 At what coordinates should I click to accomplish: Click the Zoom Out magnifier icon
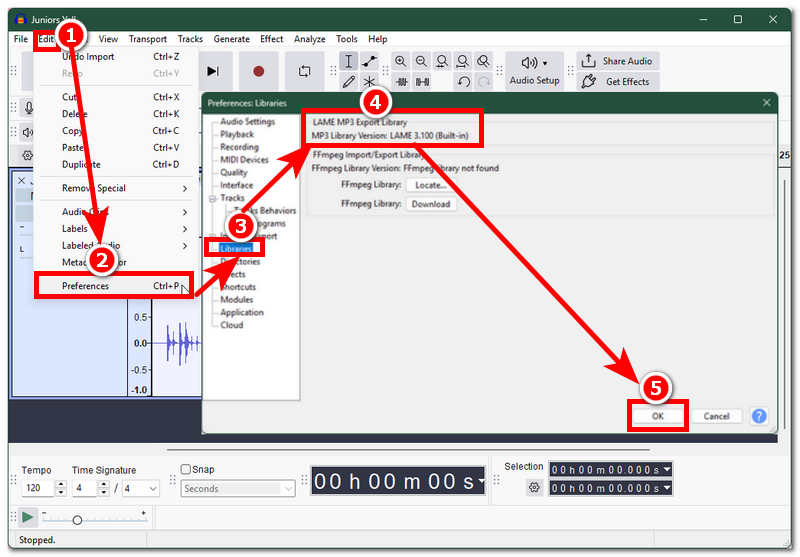coord(421,62)
